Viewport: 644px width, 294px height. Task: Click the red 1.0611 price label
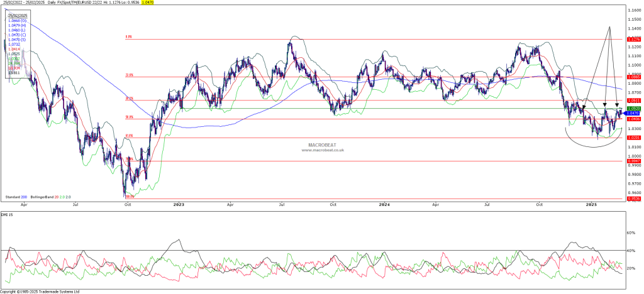(x=633, y=101)
